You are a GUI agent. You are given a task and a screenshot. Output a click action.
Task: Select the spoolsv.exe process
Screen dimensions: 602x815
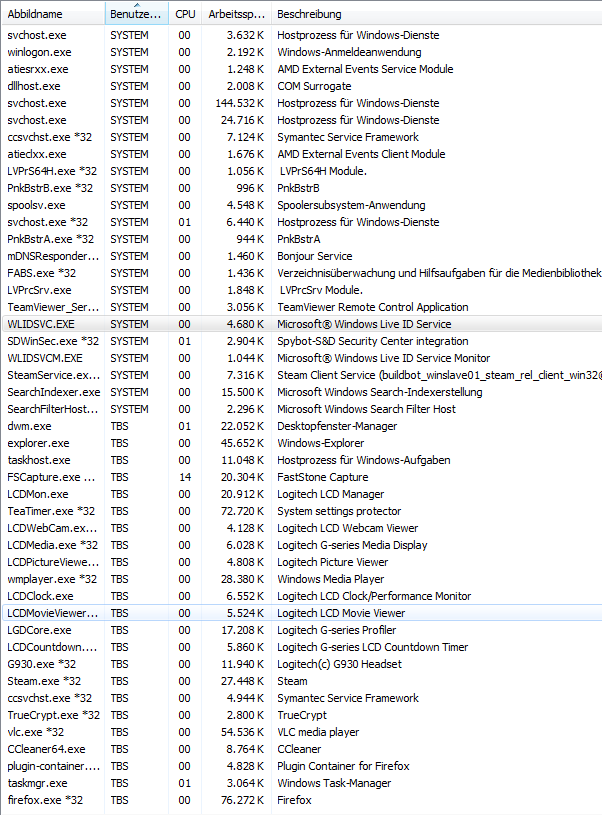pos(302,205)
